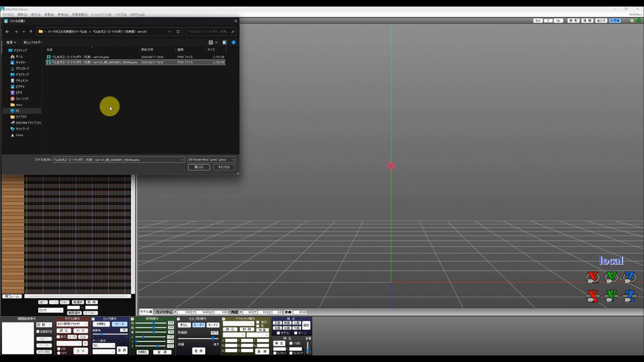Click the 開く(O) open button
Screen dimensions: 644x362
tap(199, 167)
